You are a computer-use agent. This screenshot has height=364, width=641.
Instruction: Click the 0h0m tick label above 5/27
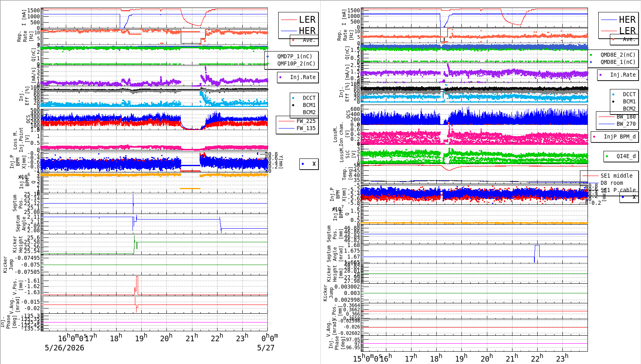269,338
